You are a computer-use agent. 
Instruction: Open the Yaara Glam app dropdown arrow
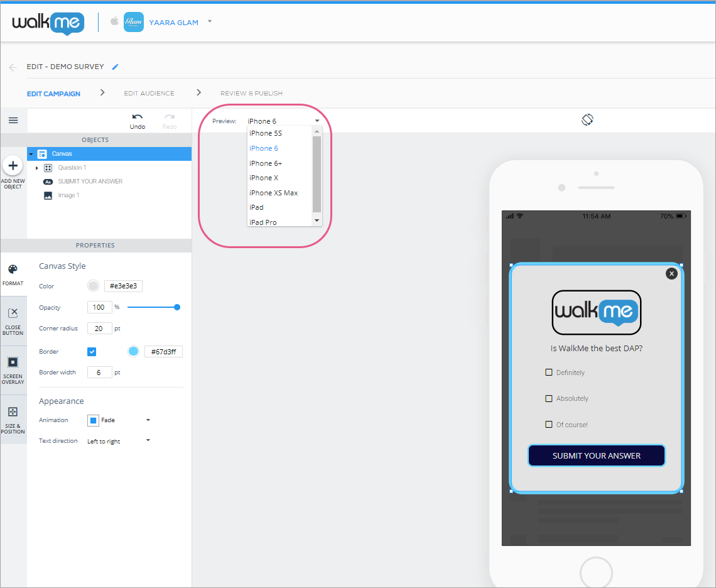(210, 21)
